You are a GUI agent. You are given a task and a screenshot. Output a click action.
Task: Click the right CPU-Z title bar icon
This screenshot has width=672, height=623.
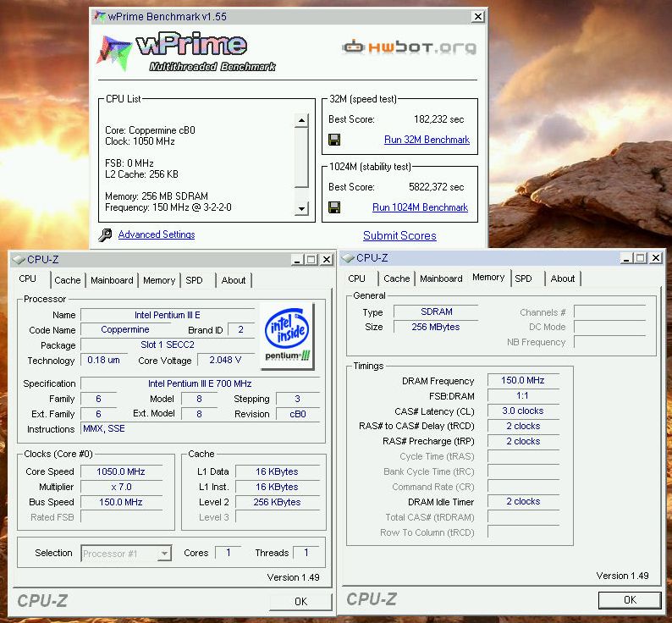click(x=348, y=257)
